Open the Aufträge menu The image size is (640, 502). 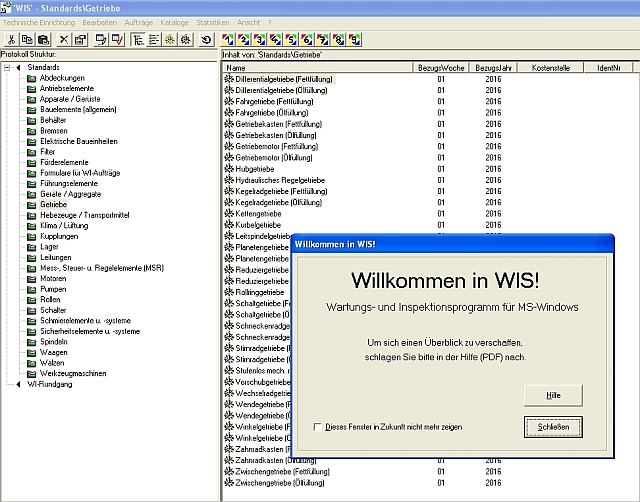coord(139,23)
